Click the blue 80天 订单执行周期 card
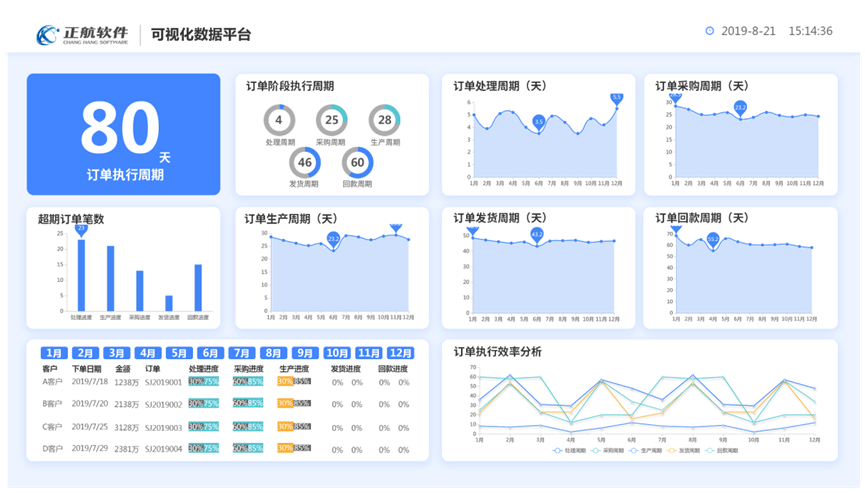 pyautogui.click(x=124, y=135)
